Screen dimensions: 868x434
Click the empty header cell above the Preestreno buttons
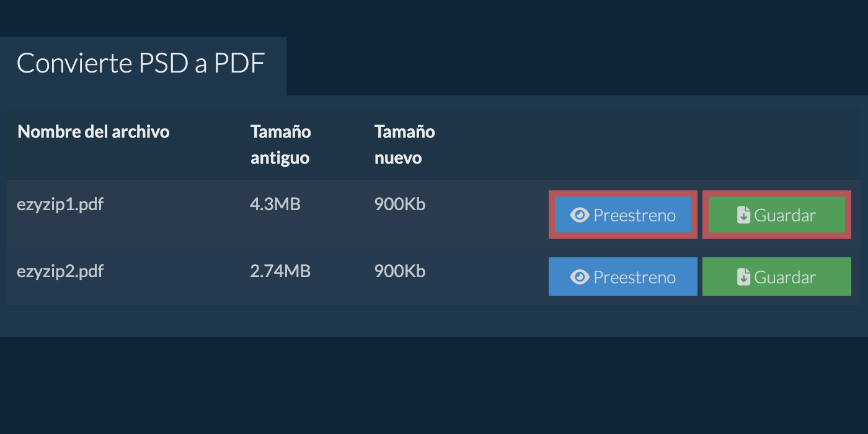pos(623,144)
